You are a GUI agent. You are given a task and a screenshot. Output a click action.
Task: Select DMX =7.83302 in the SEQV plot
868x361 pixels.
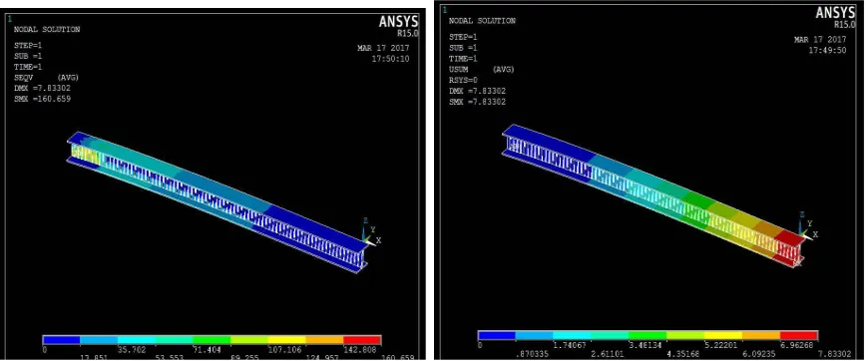point(42,89)
